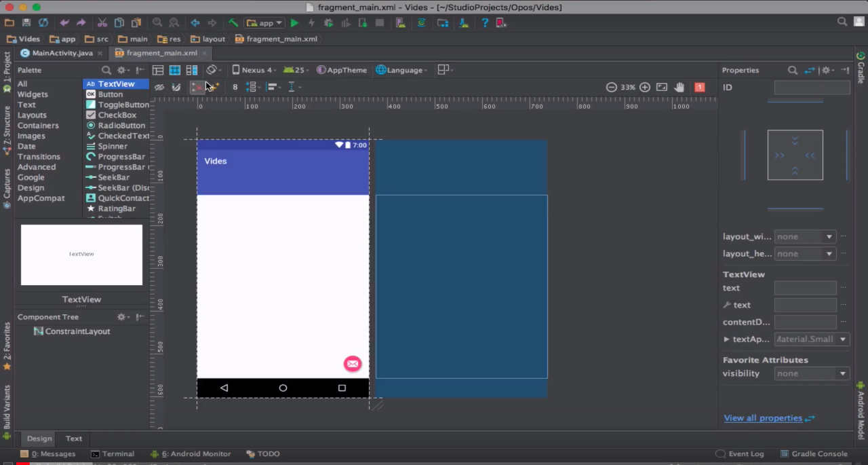Click the Build hammer icon
The width and height of the screenshot is (868, 465).
tap(233, 23)
